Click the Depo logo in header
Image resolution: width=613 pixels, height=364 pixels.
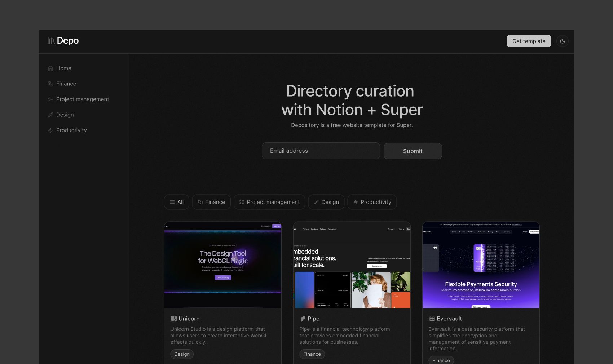tap(63, 41)
